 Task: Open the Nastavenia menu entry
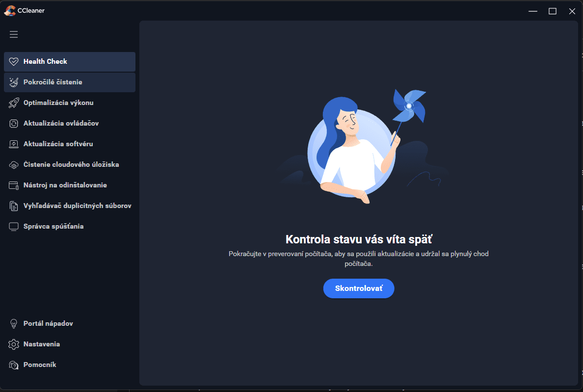pos(42,344)
